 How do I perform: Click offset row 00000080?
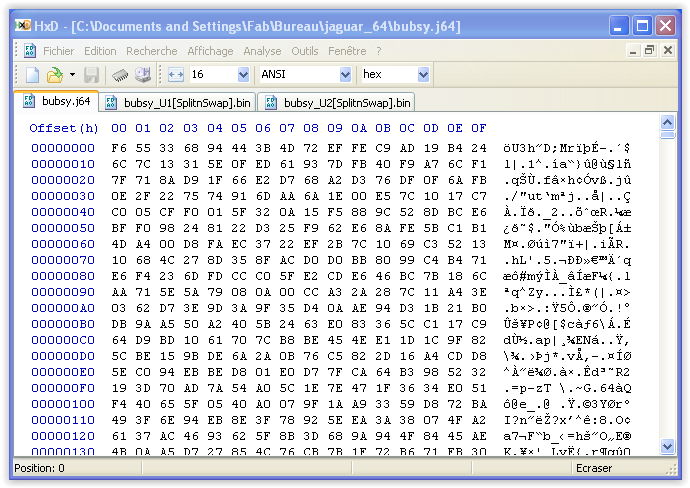(63, 276)
